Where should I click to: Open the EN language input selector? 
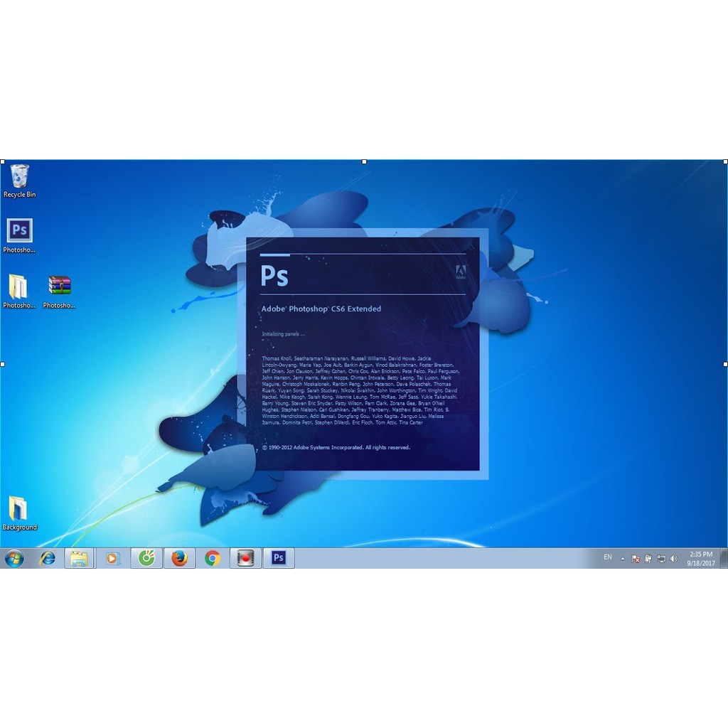pos(608,557)
